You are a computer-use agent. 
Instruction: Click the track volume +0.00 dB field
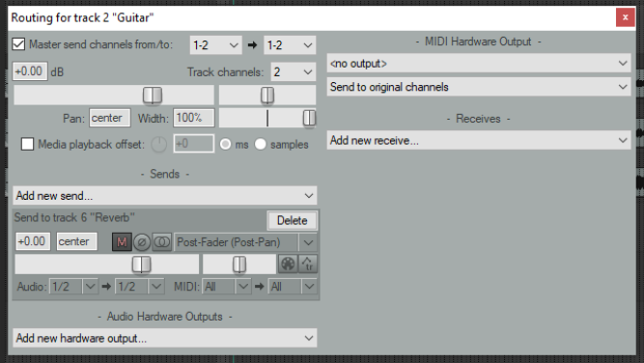coord(30,71)
